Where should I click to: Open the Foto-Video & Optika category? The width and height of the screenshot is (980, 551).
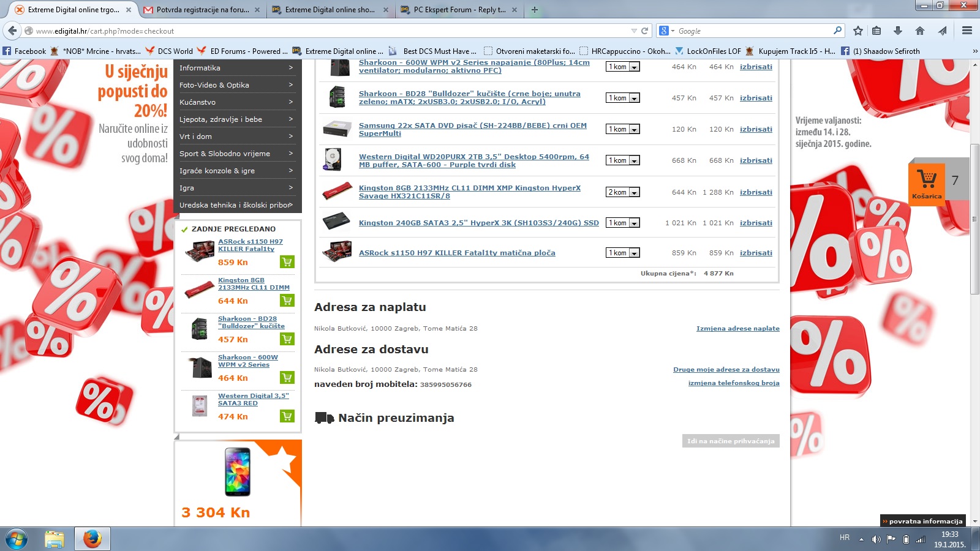[237, 85]
